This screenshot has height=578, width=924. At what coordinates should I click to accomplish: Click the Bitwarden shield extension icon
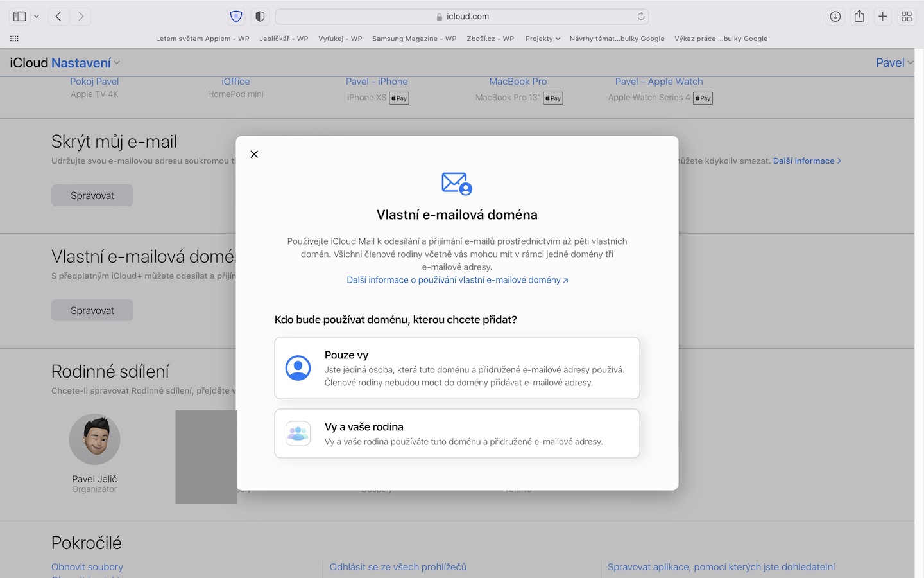[236, 17]
